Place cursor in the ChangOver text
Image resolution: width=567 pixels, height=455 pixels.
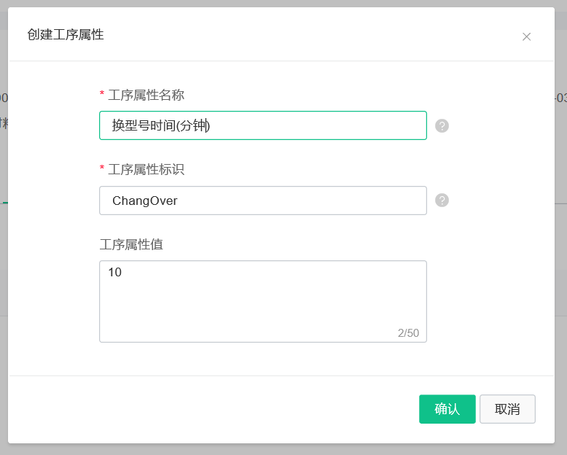pos(145,201)
